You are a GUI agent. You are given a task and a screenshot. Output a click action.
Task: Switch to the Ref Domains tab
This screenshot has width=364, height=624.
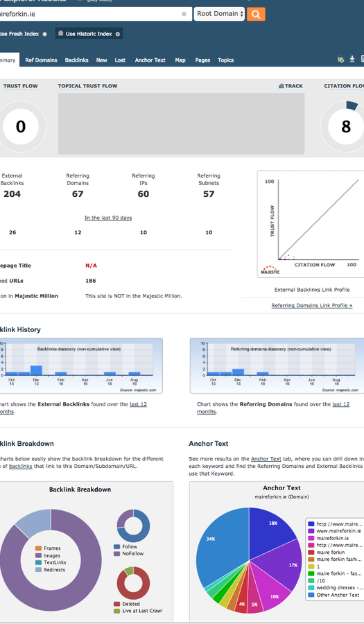41,60
